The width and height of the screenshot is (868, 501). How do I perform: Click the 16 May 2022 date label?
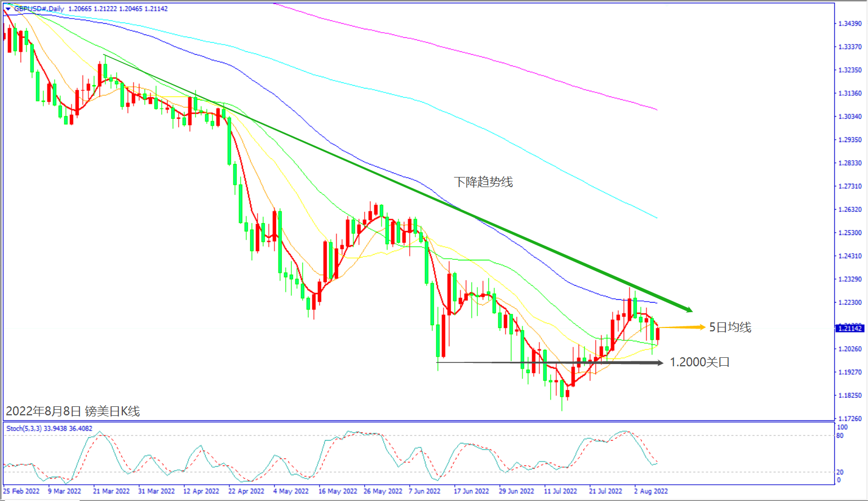338,491
